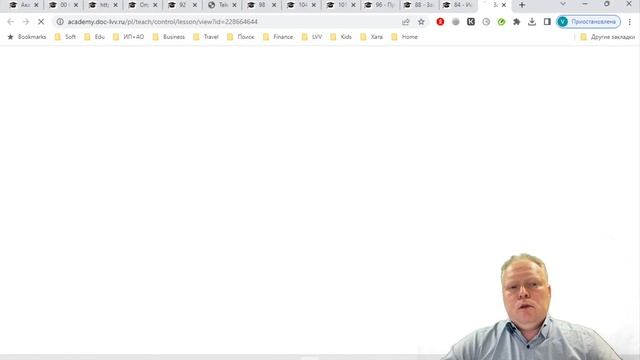
Task: Open the Travel bookmarks folder
Action: pos(206,37)
